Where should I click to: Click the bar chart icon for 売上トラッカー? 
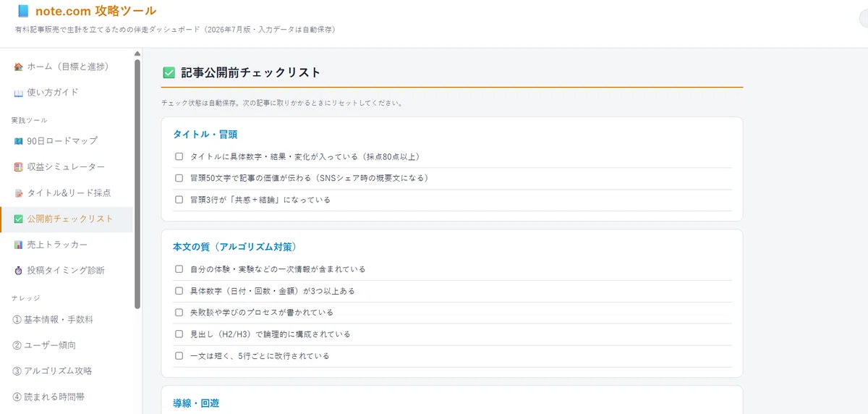(19, 245)
